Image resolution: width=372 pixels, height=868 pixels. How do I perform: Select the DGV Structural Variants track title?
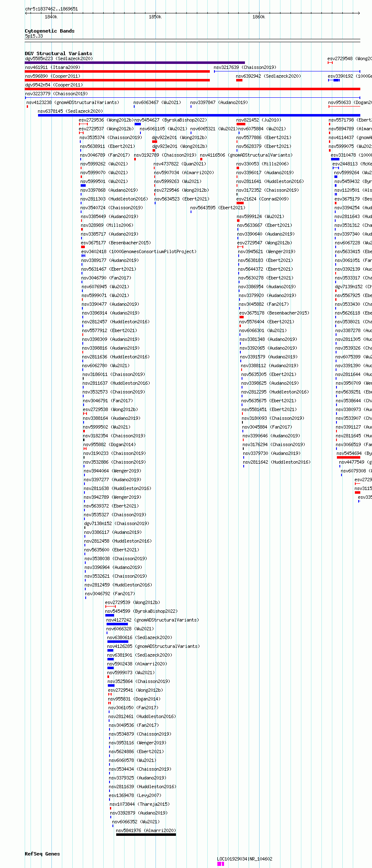click(x=59, y=53)
